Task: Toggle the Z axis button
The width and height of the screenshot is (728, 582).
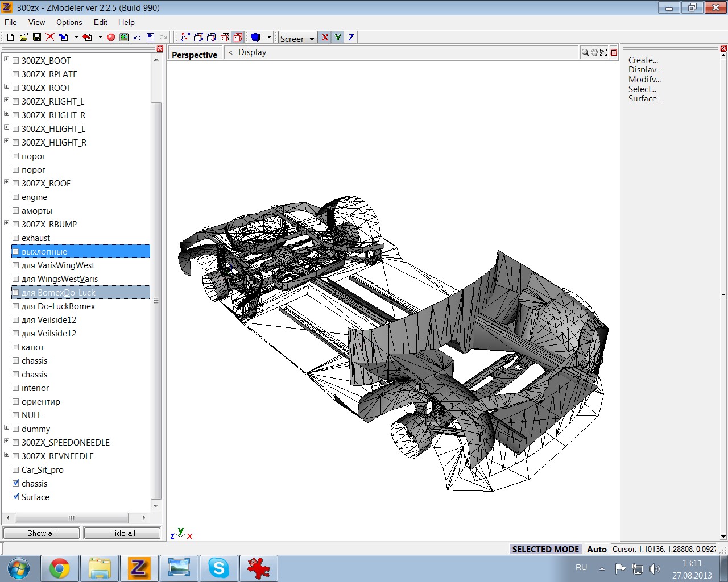Action: click(351, 37)
